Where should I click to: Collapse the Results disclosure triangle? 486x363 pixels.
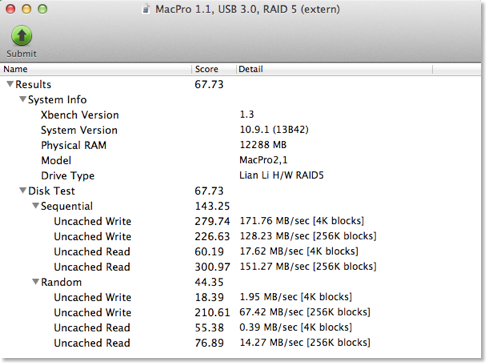click(x=10, y=84)
